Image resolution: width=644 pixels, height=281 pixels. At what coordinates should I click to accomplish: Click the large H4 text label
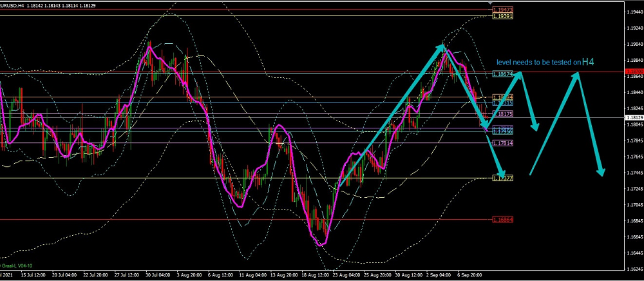click(x=587, y=62)
